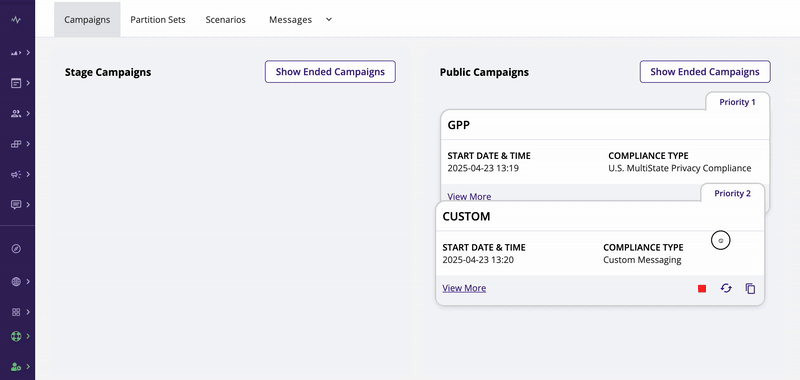
Task: Click the Priority 2 tab label
Action: [732, 194]
